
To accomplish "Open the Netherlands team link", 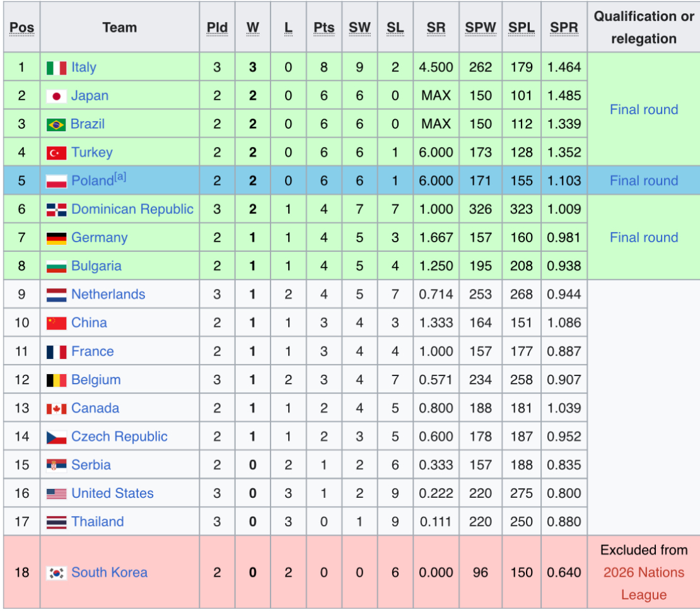I will pyautogui.click(x=108, y=295).
